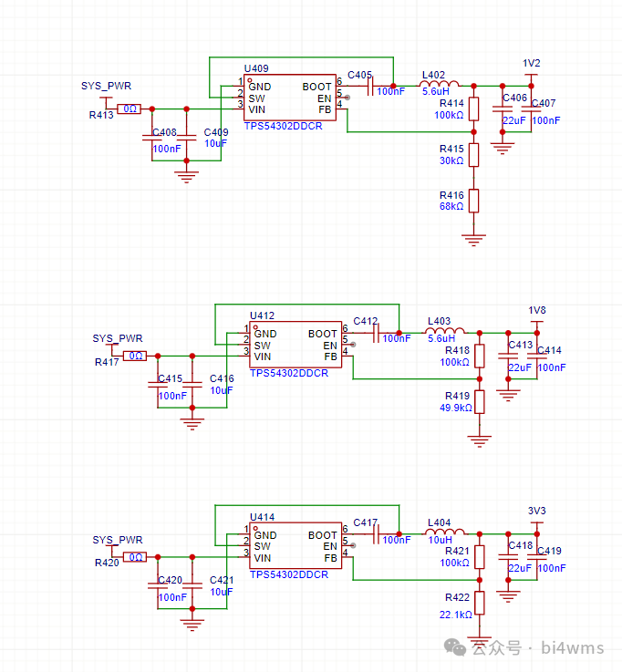622x672 pixels.
Task: Click the SYS_PWR label above R417
Action: [118, 338]
